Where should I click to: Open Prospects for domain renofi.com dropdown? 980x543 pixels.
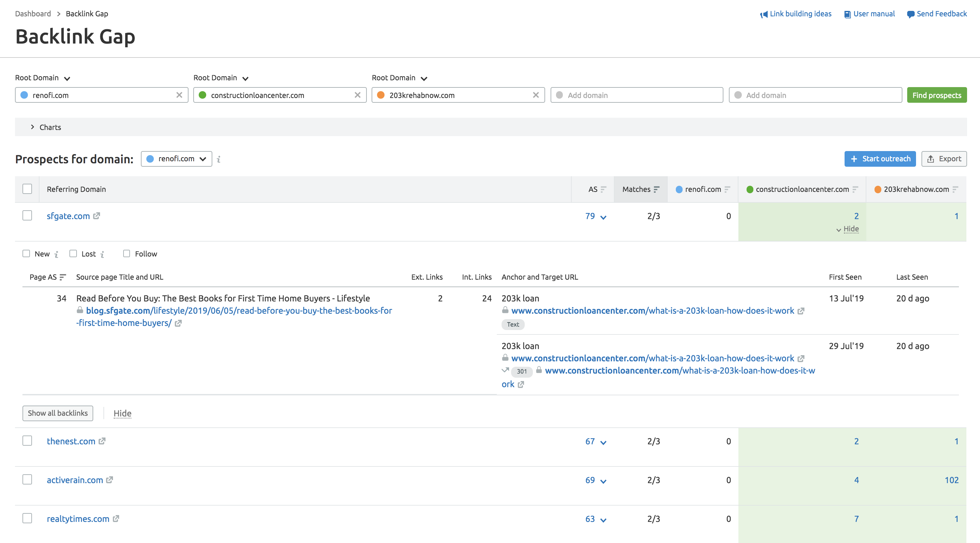coord(177,159)
